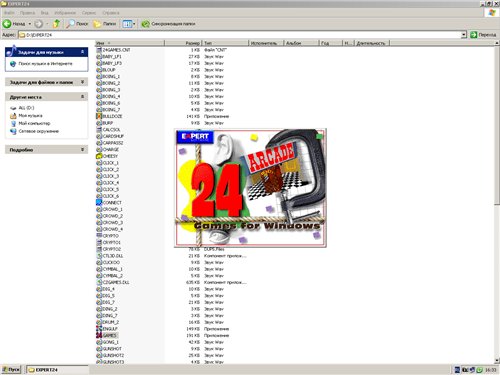
Task: Click the green Back arrow button
Action: click(x=7, y=24)
